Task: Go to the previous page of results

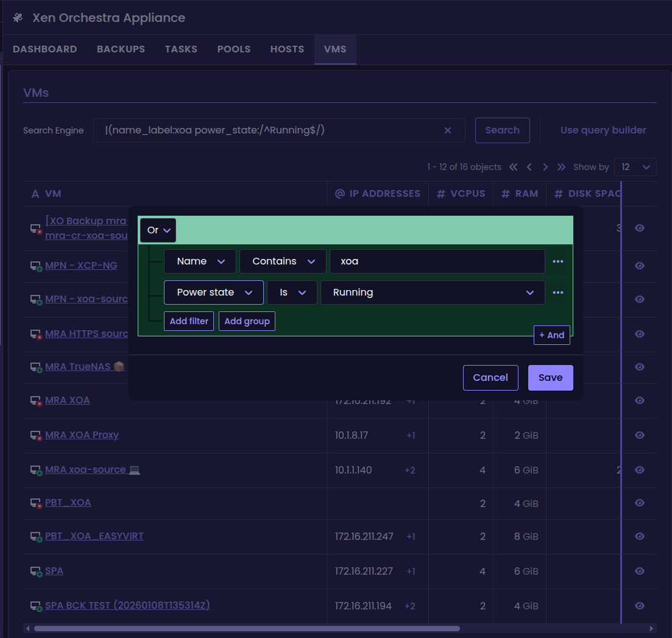Action: (529, 167)
